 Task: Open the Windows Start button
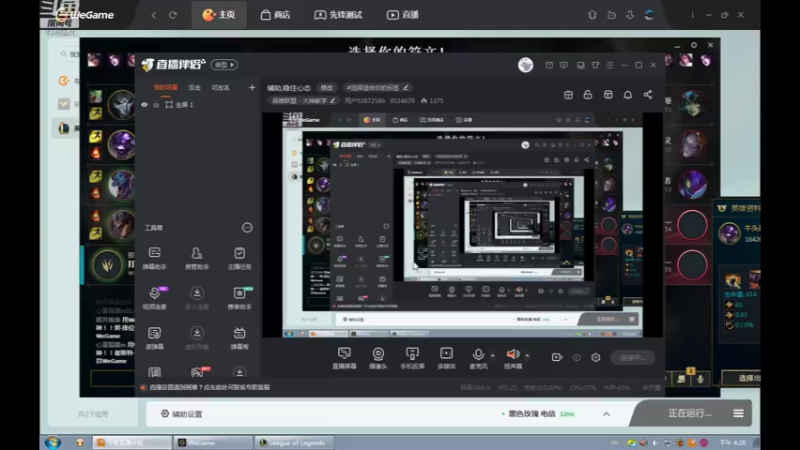[x=53, y=442]
